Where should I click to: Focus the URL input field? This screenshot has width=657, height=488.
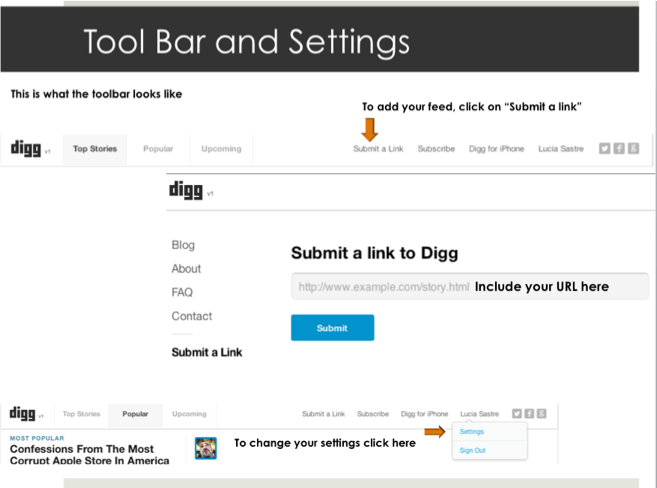click(470, 287)
